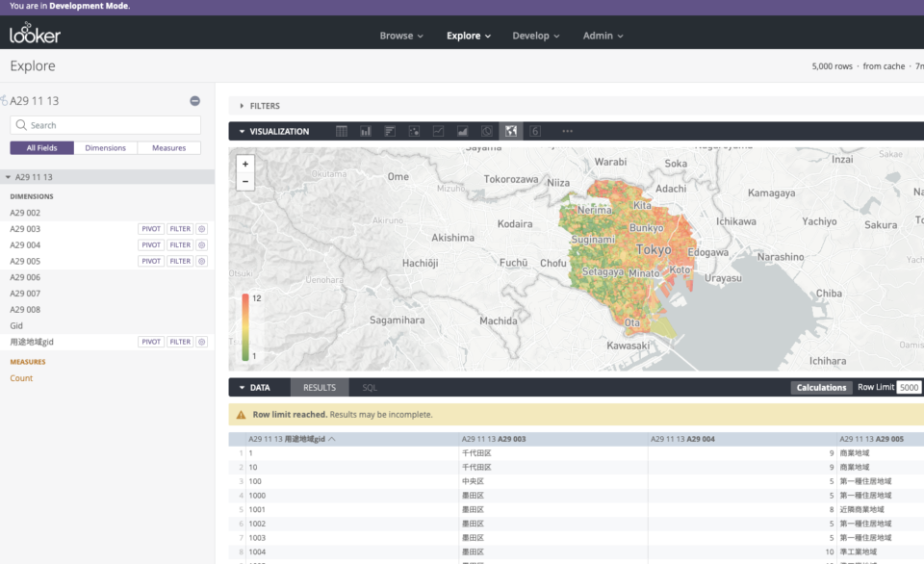The height and width of the screenshot is (564, 924).
Task: Open the Pie chart visualization
Action: tap(486, 130)
